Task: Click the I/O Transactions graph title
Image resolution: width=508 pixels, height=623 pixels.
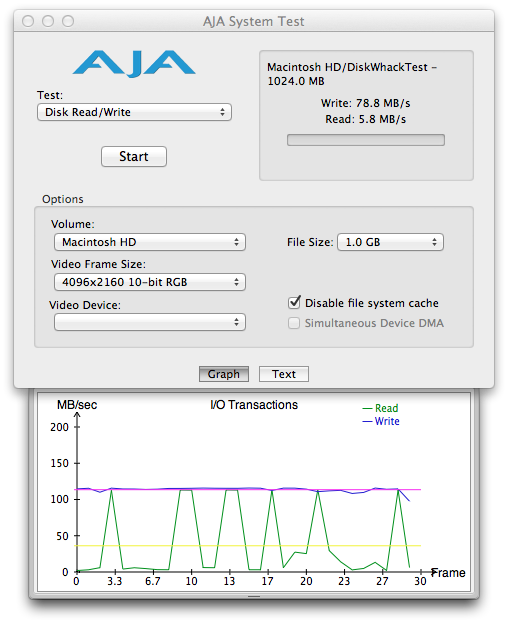Action: coord(254,404)
